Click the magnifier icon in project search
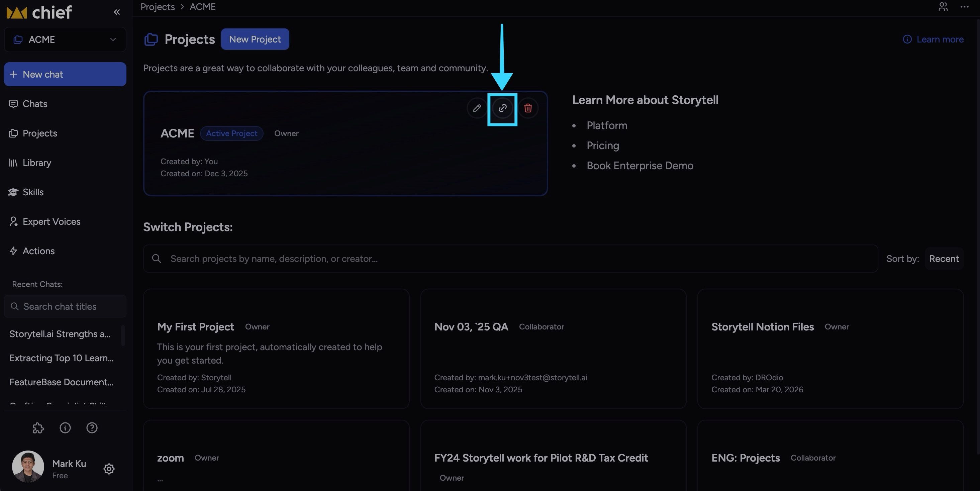 click(156, 259)
